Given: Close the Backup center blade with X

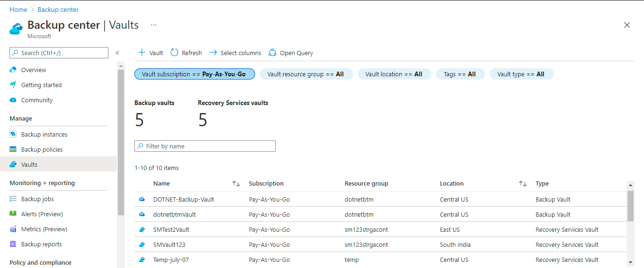Looking at the screenshot, I should tap(627, 25).
